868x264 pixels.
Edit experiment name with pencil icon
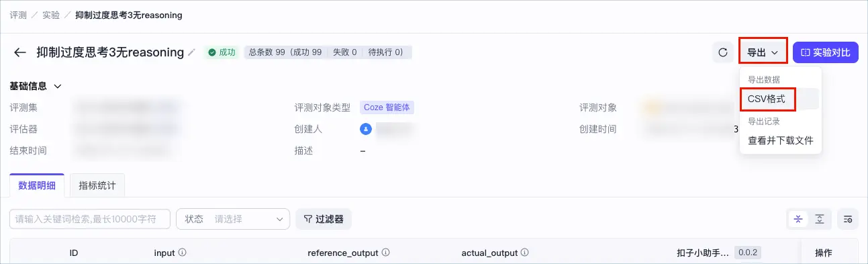pyautogui.click(x=191, y=52)
